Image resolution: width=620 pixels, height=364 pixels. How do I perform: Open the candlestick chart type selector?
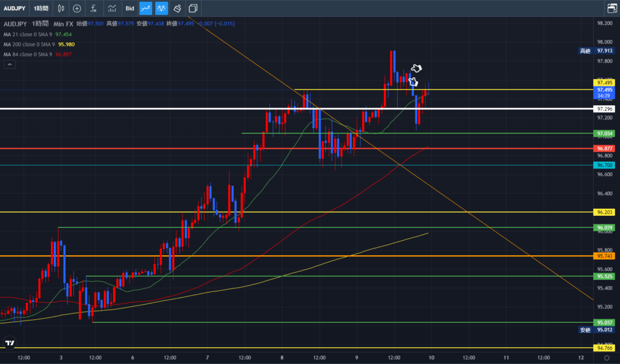point(60,8)
